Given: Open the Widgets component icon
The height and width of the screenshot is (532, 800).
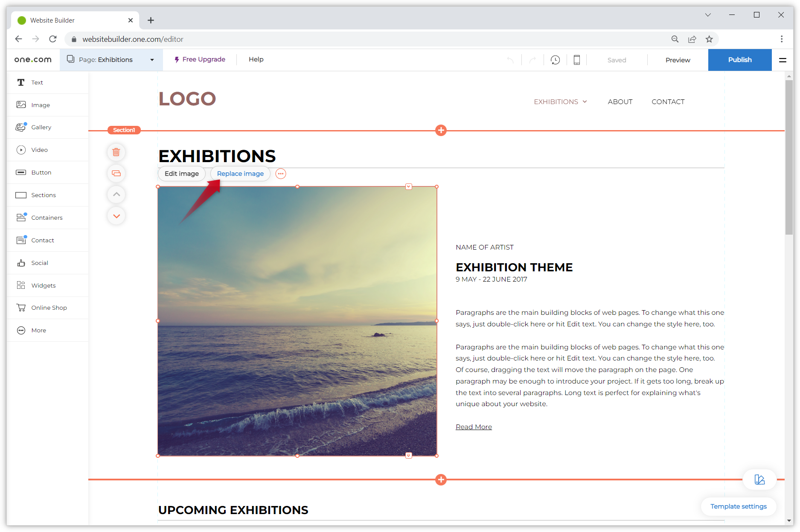Looking at the screenshot, I should tap(21, 285).
